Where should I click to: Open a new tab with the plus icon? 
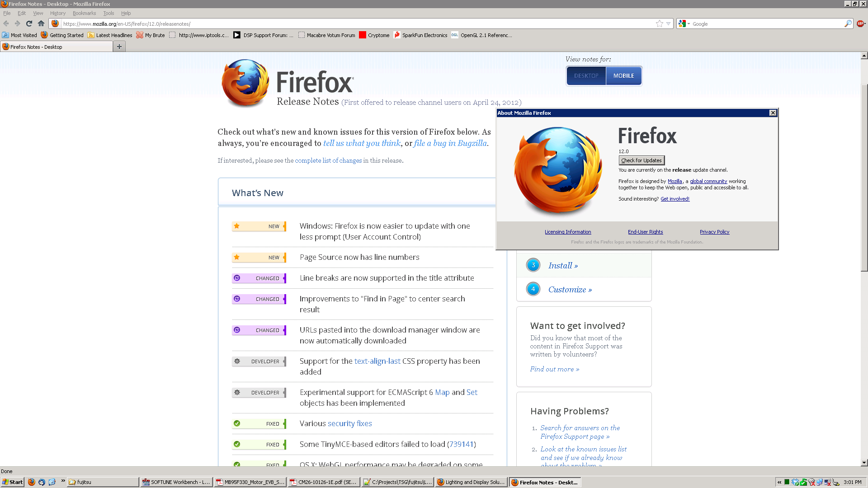119,47
